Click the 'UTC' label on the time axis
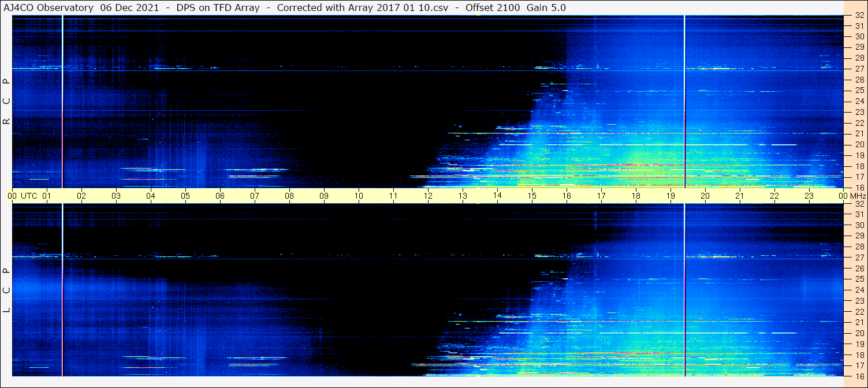The height and width of the screenshot is (388, 868). click(x=29, y=196)
